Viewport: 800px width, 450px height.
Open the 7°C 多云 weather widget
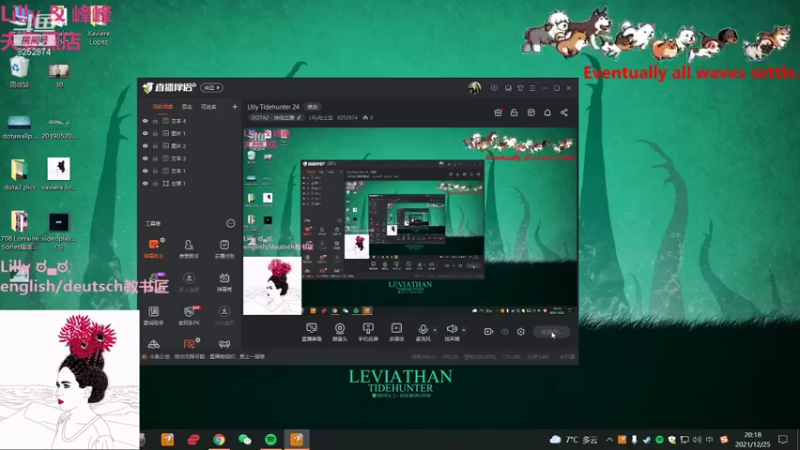pos(573,439)
